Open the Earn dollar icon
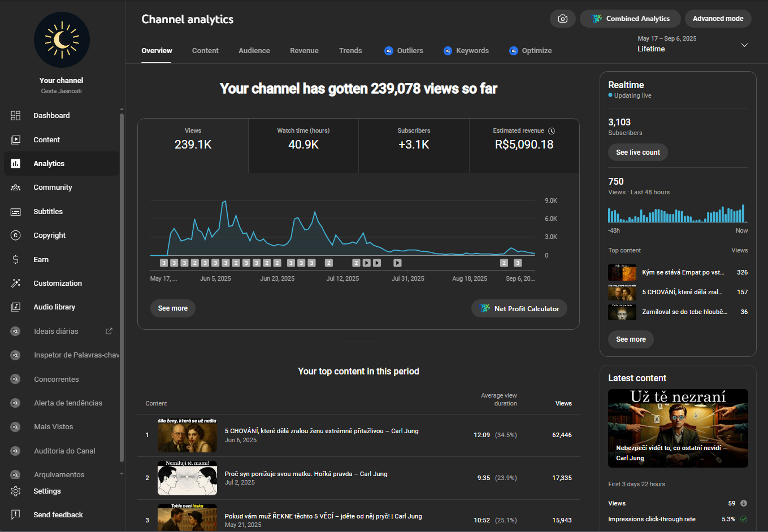This screenshot has height=532, width=768. pyautogui.click(x=16, y=260)
